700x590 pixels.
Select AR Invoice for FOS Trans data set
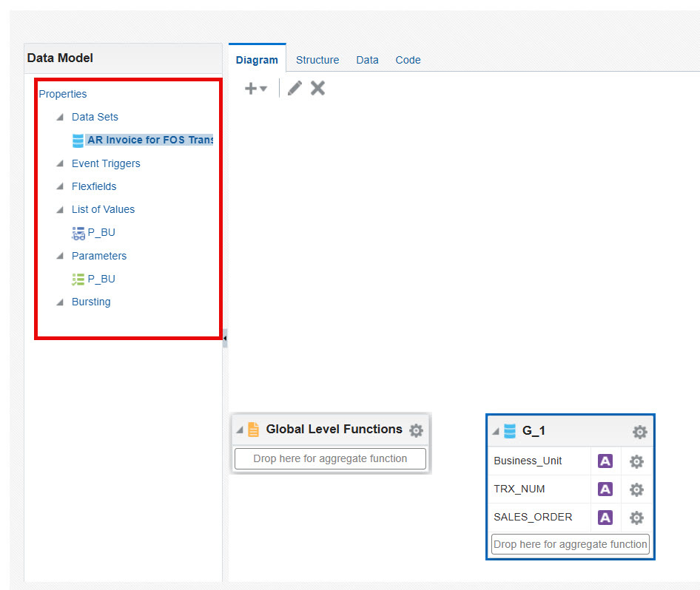[150, 140]
